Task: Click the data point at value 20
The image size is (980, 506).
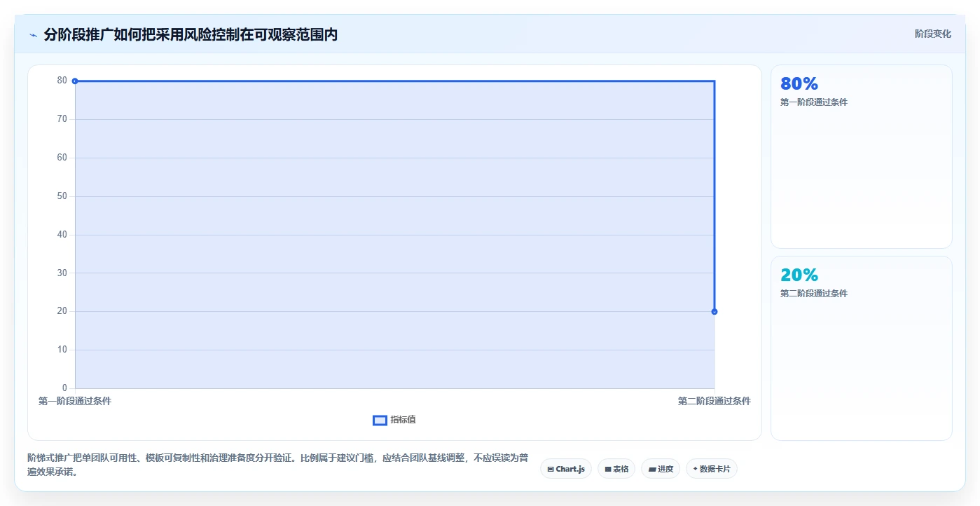Action: click(x=715, y=311)
